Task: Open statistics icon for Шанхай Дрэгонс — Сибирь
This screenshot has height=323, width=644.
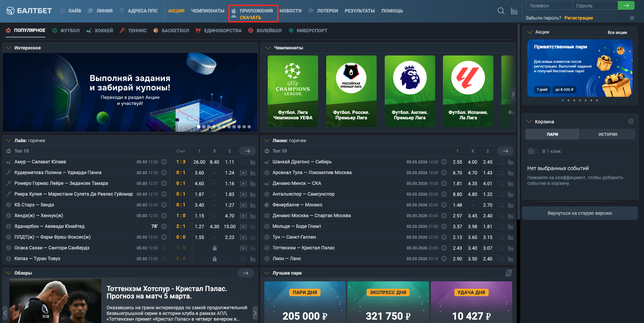Action: coord(511,162)
